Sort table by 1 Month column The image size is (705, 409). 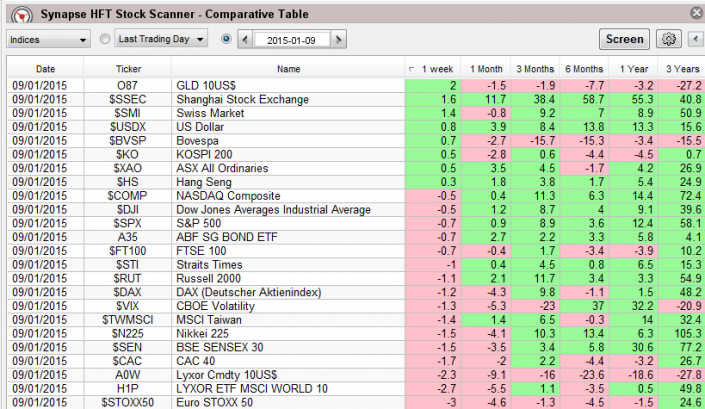485,69
